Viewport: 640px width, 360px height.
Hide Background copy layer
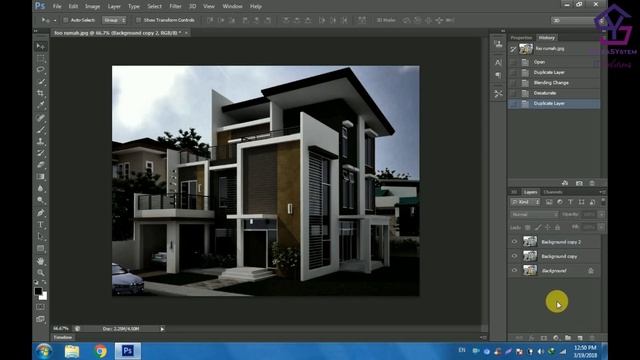(514, 256)
